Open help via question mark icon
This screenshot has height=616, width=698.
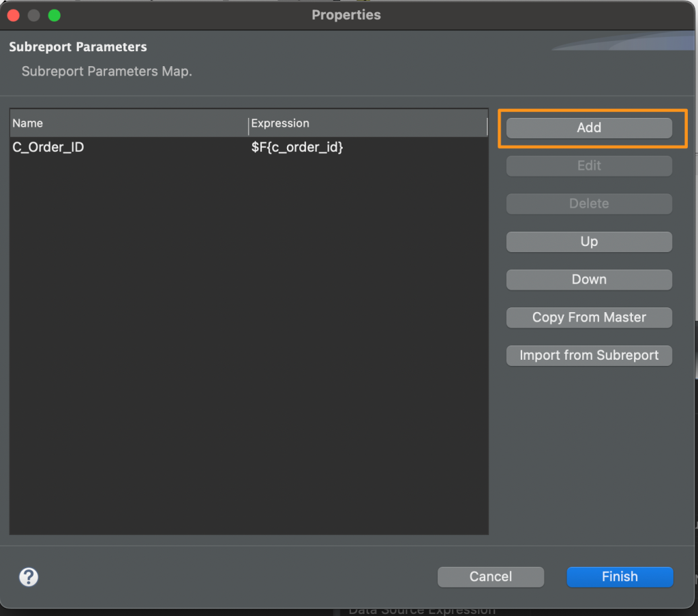click(x=29, y=577)
